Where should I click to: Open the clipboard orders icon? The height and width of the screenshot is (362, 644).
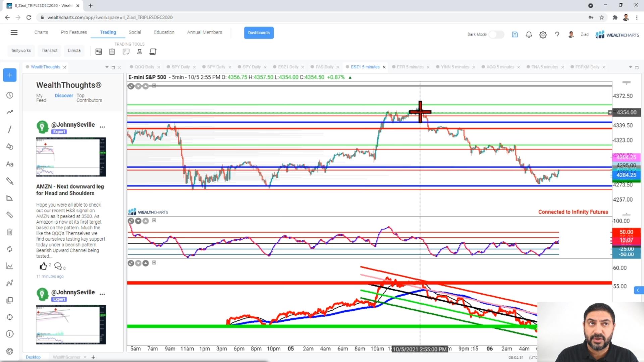click(112, 52)
